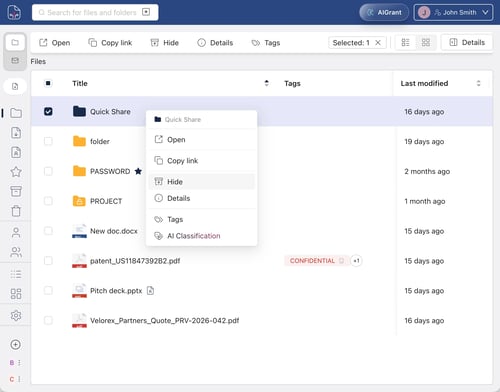Choose Copy link in the context menu
The width and height of the screenshot is (500, 392).
202,161
